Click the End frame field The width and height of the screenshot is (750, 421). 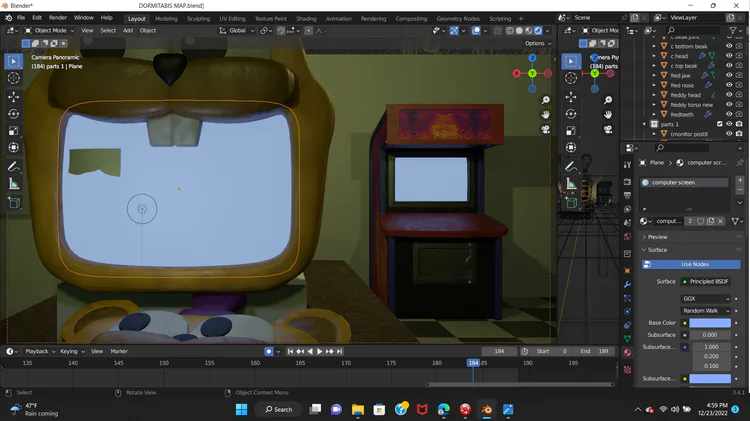tap(595, 351)
